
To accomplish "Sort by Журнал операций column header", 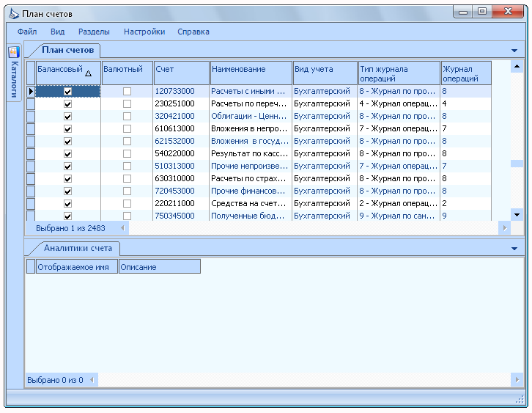I will (x=466, y=73).
